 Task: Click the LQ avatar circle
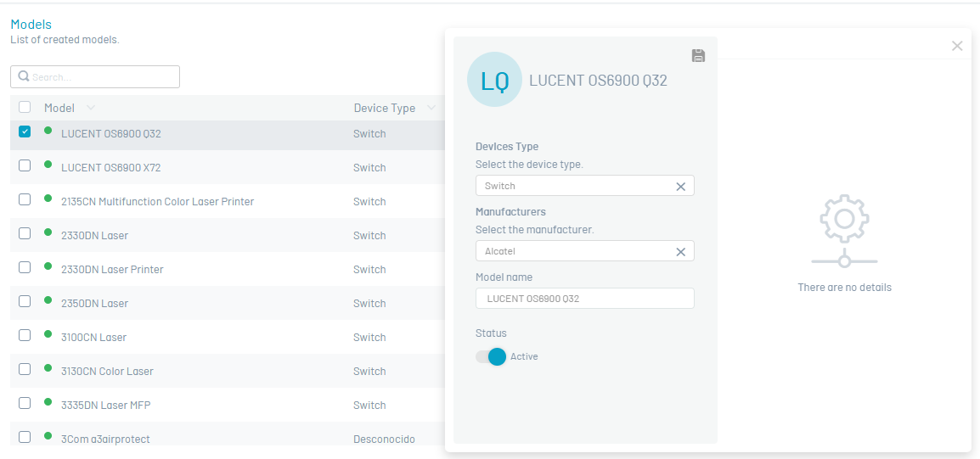pyautogui.click(x=494, y=79)
